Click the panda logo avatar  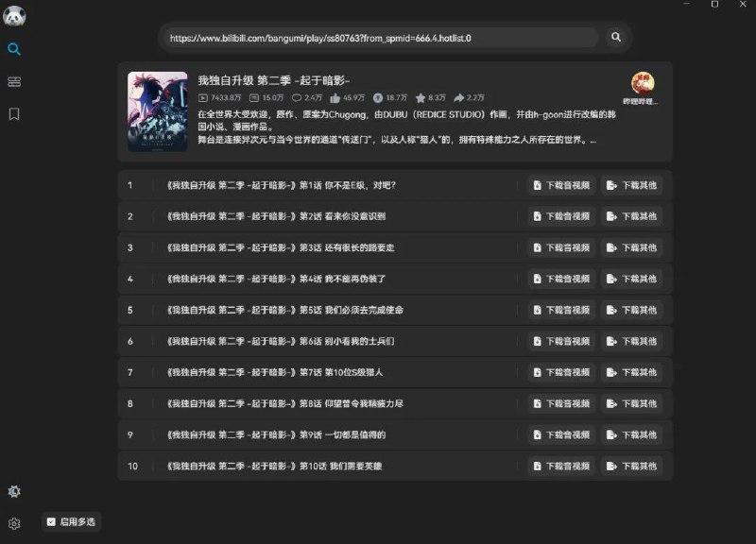click(14, 16)
